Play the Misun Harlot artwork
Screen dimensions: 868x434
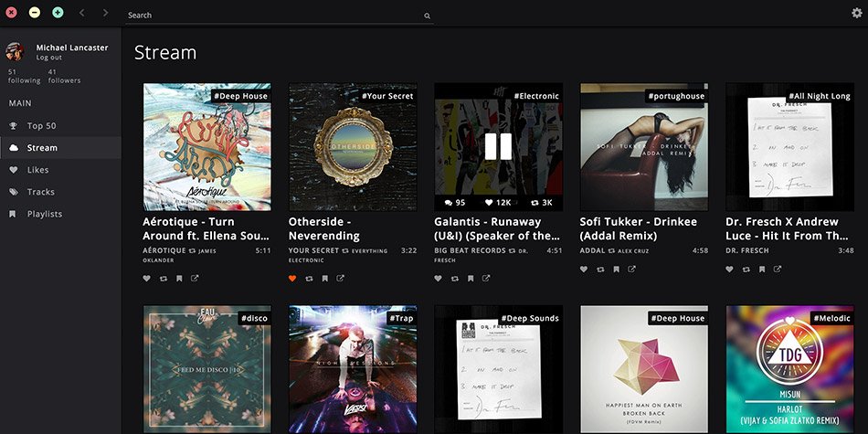790,369
